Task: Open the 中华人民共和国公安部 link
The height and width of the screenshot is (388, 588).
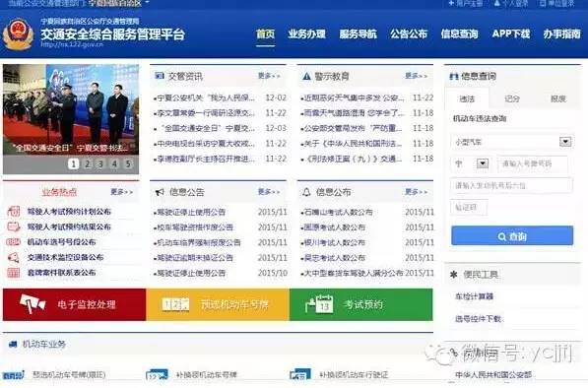Action: coord(493,374)
